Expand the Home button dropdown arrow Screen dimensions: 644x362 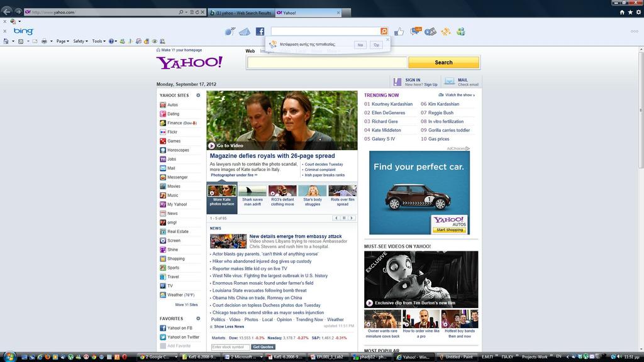[13, 41]
